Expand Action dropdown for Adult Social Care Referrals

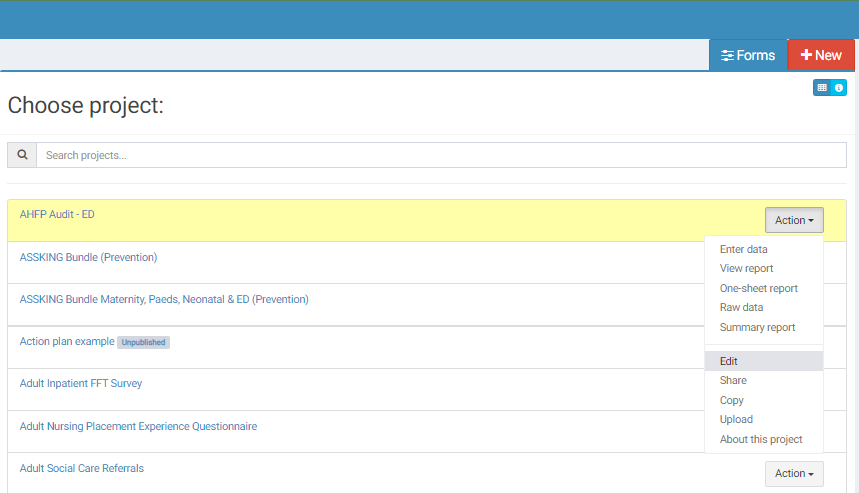(794, 473)
